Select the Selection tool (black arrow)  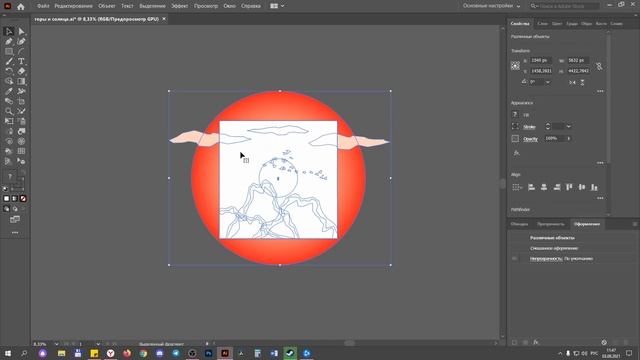[x=9, y=31]
